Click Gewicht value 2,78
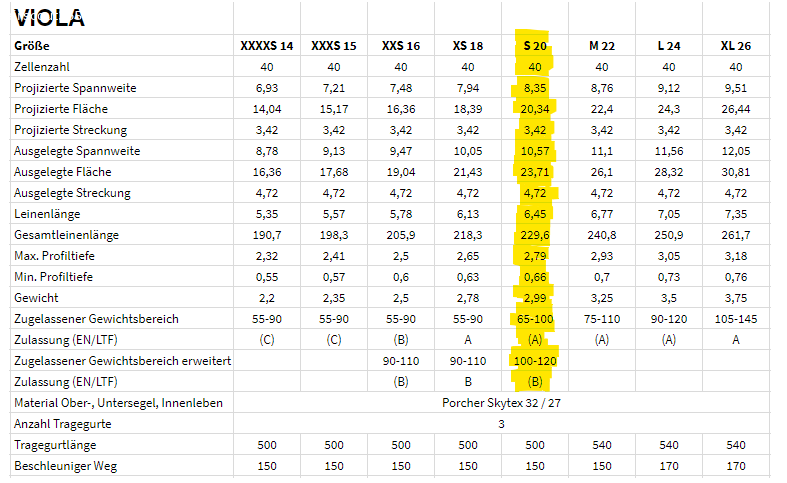 click(x=468, y=298)
